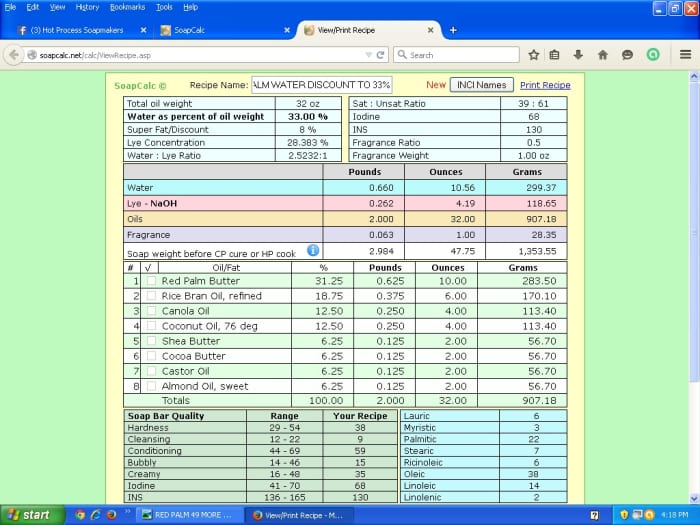700x525 pixels.
Task: Switch to Hot Process Soapmakers tab
Action: coord(77,30)
